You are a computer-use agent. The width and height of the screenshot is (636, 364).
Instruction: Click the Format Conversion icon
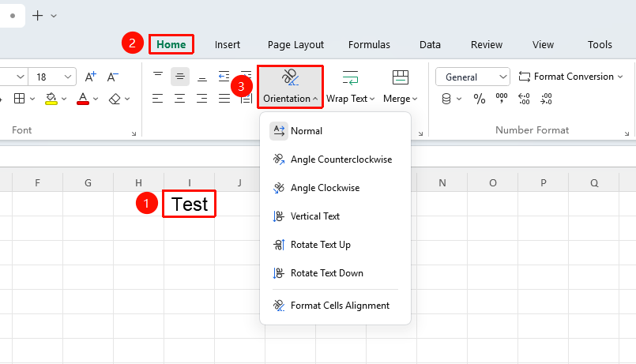coord(525,77)
